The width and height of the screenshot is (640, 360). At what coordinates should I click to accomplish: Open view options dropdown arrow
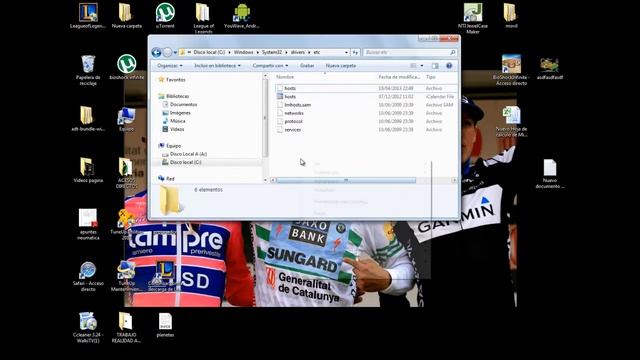point(422,66)
